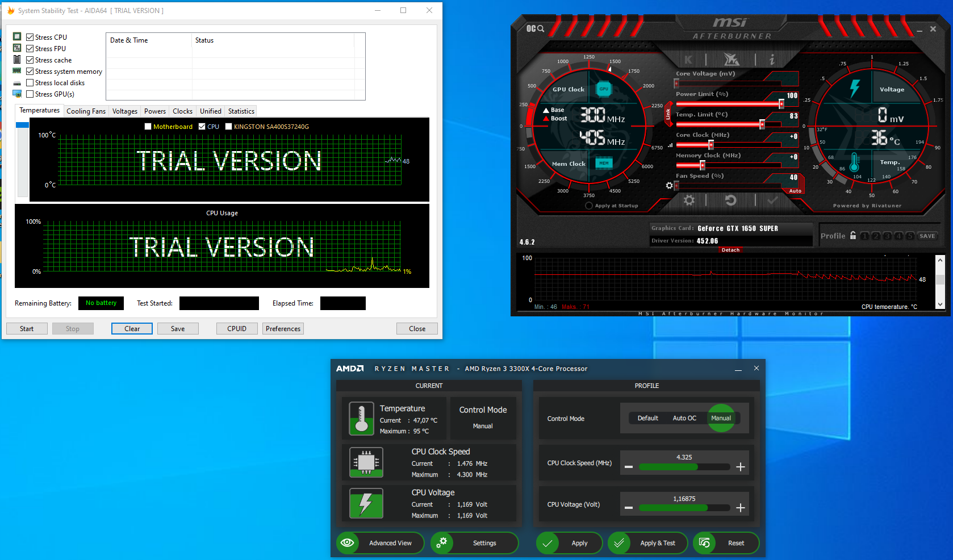Toggle the Auto fan speed button

[x=795, y=191]
